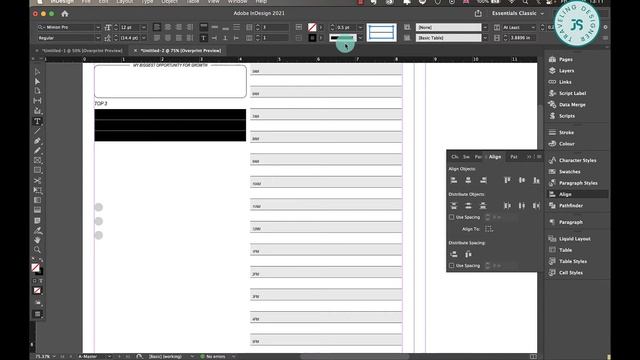Click the Share document icon

pos(478,13)
